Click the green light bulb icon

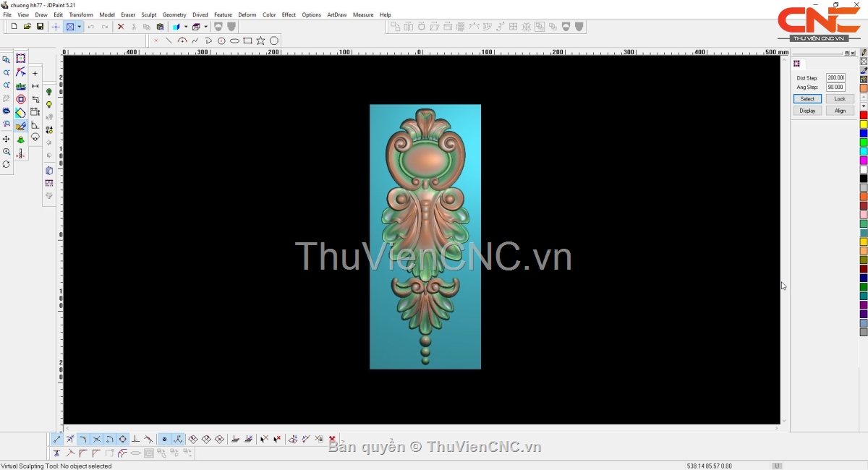click(x=49, y=92)
